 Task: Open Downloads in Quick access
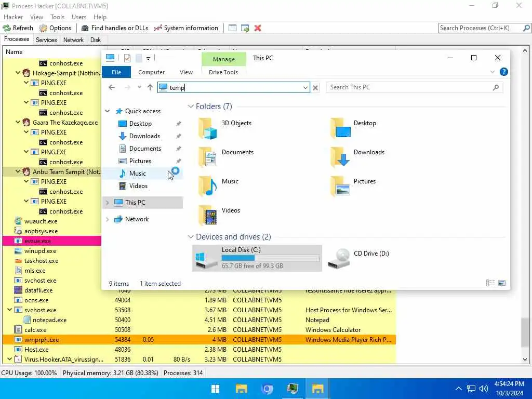[x=144, y=136]
